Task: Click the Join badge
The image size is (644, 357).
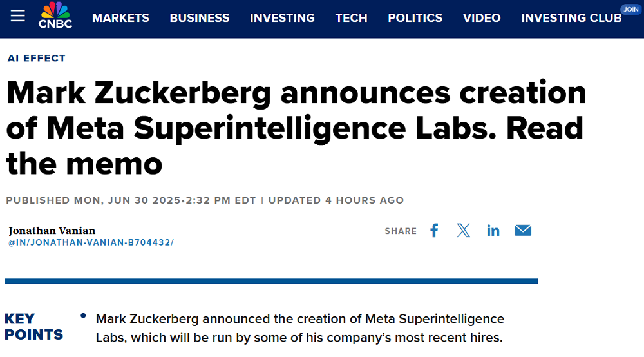Action: pos(630,10)
